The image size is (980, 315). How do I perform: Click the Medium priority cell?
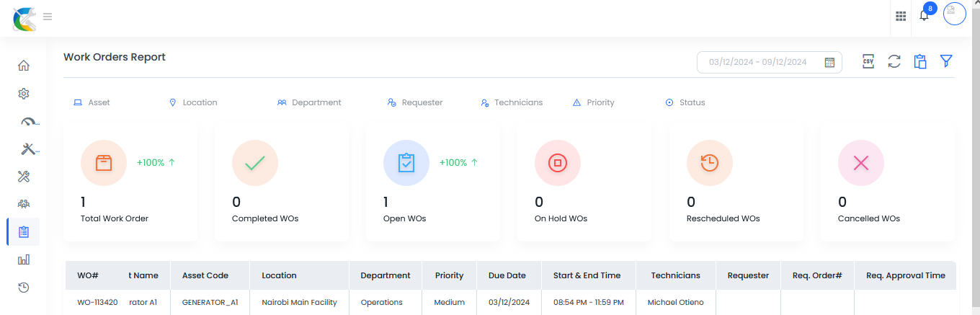(450, 302)
